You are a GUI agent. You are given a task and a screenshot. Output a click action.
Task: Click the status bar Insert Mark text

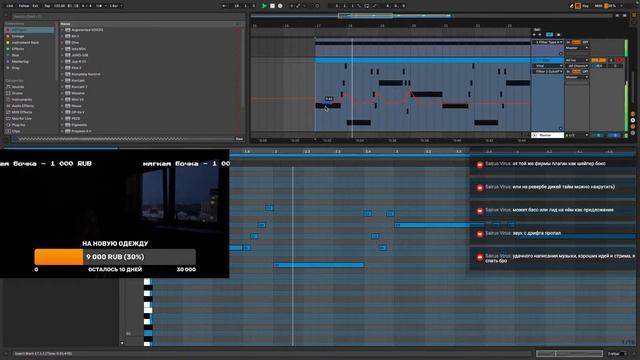tap(43, 353)
